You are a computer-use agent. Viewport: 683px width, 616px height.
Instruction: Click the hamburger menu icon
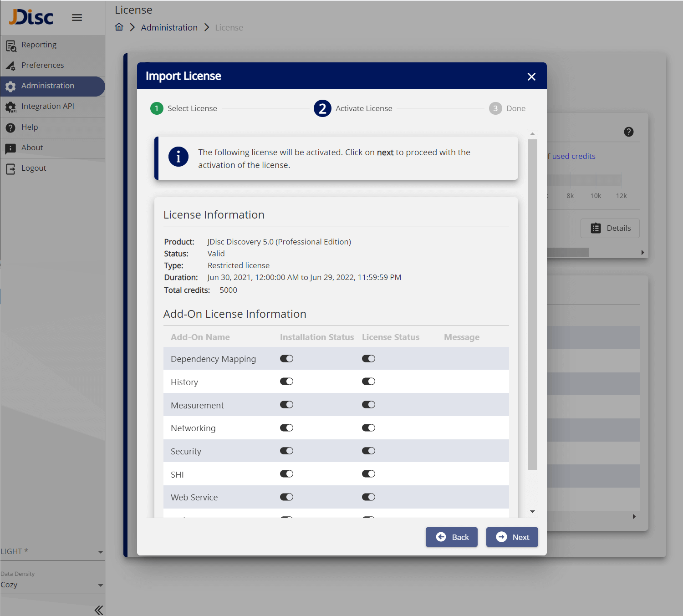[77, 17]
